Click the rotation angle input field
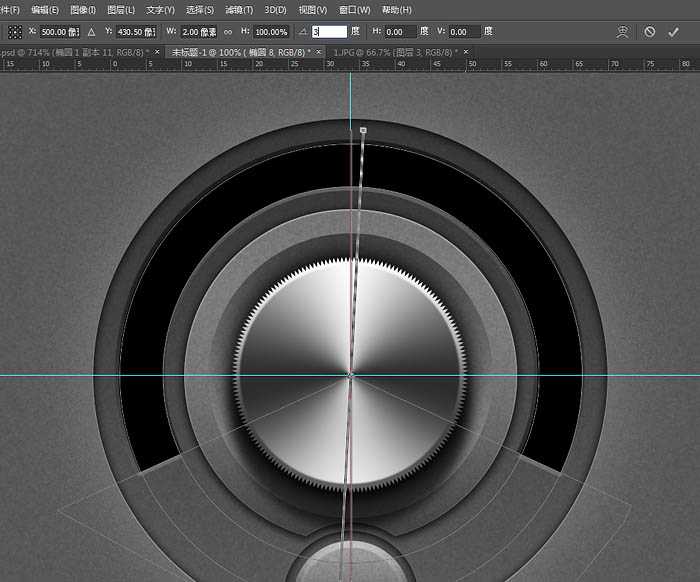700x582 pixels. [x=328, y=32]
